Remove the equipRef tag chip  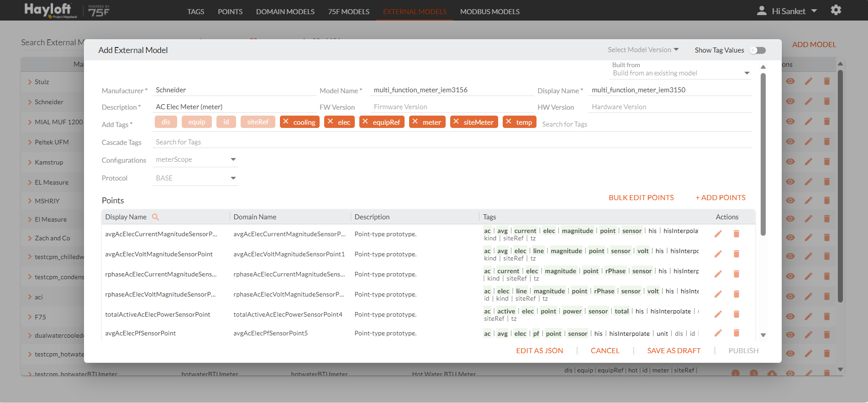click(x=365, y=122)
